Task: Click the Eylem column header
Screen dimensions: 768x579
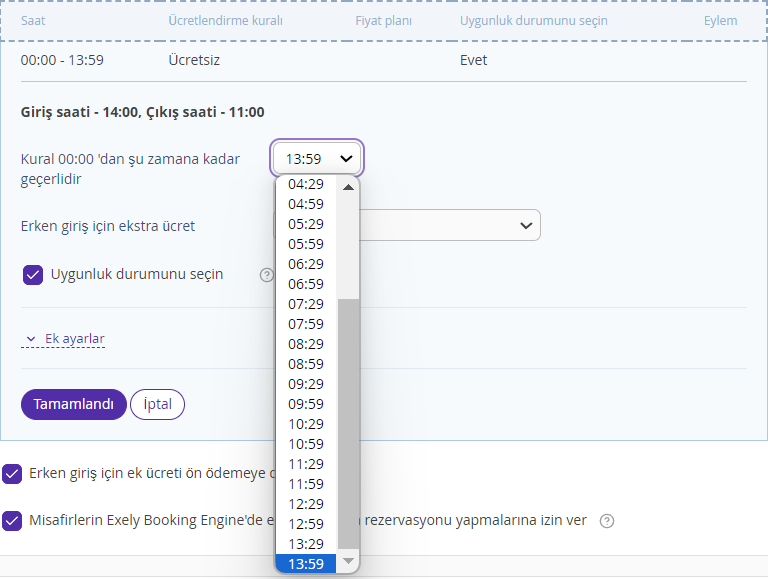Action: point(720,21)
